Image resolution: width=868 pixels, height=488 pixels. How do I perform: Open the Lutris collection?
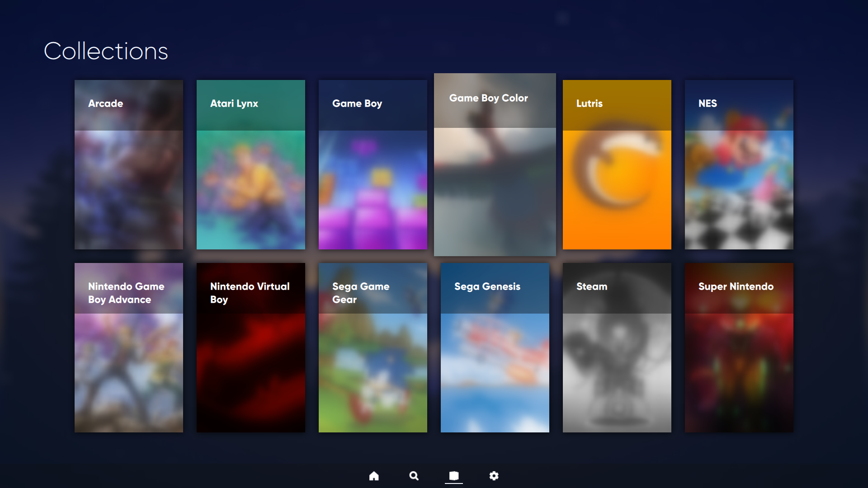click(x=617, y=164)
